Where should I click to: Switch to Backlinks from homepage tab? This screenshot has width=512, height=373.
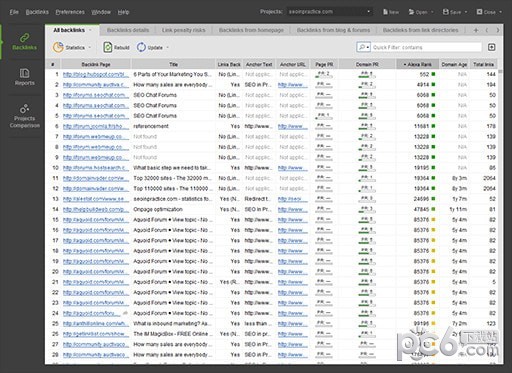coord(251,30)
